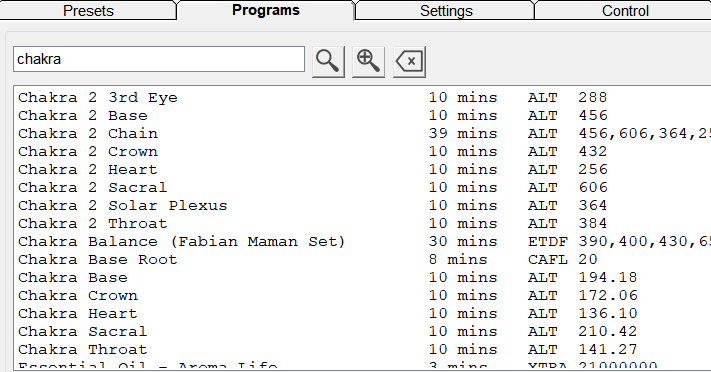Click the 8 mins duration value
Image resolution: width=711 pixels, height=372 pixels.
[x=458, y=259]
